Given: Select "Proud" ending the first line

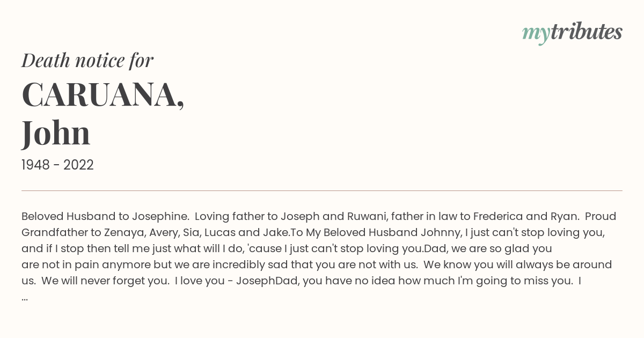Looking at the screenshot, I should 601,217.
